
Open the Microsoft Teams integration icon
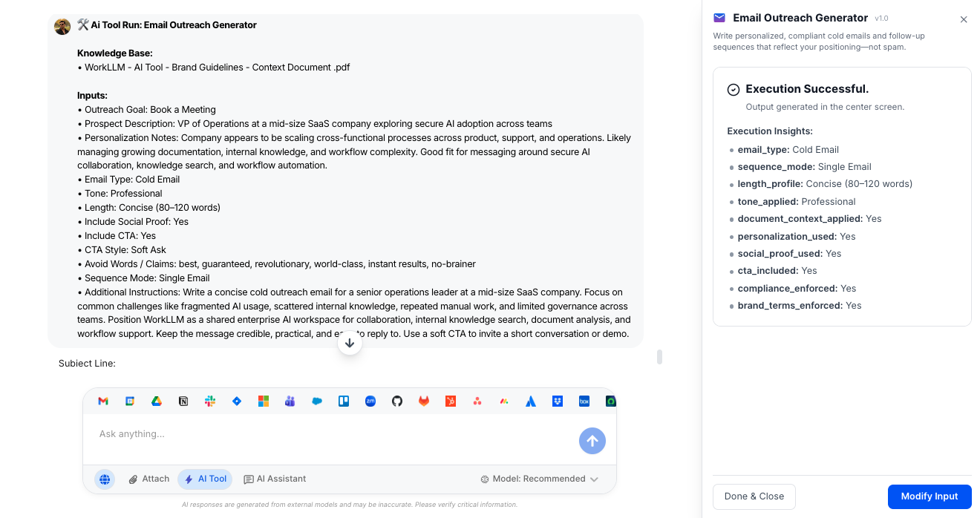290,401
